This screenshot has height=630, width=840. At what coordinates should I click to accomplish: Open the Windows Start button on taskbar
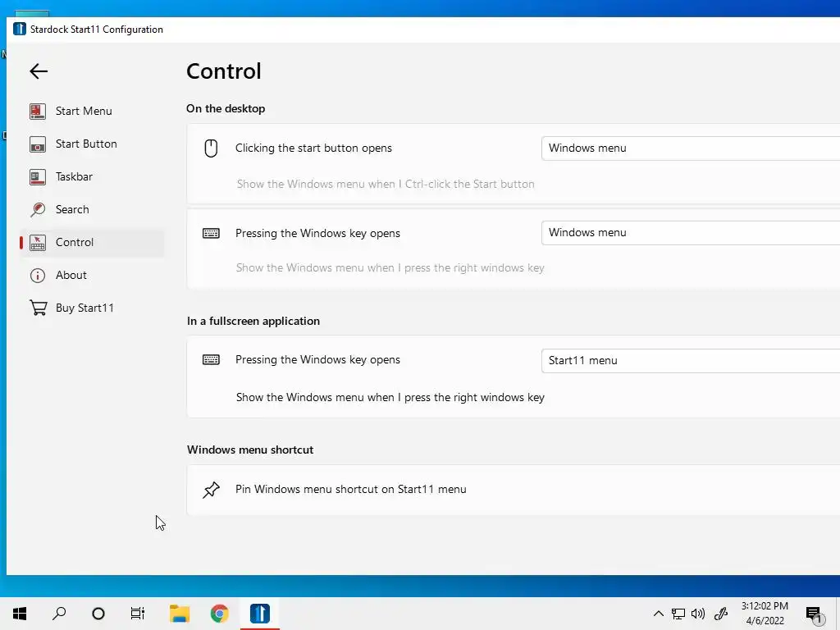pos(20,614)
